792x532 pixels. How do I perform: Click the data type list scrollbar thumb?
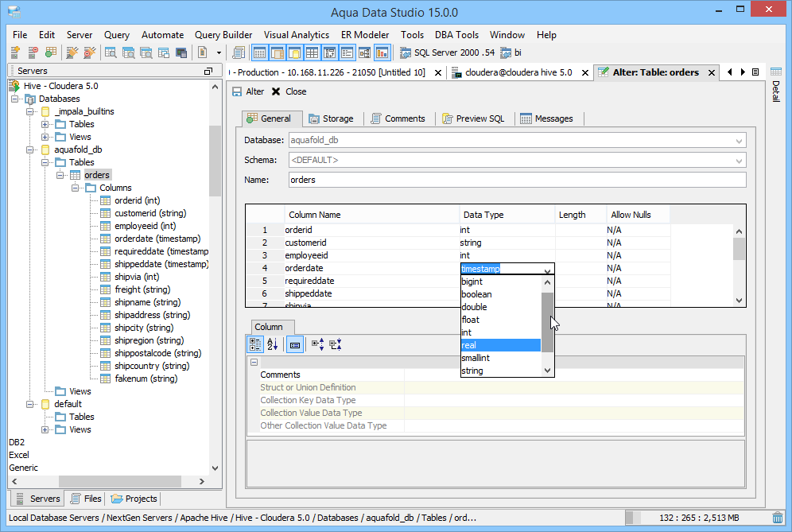(x=548, y=322)
